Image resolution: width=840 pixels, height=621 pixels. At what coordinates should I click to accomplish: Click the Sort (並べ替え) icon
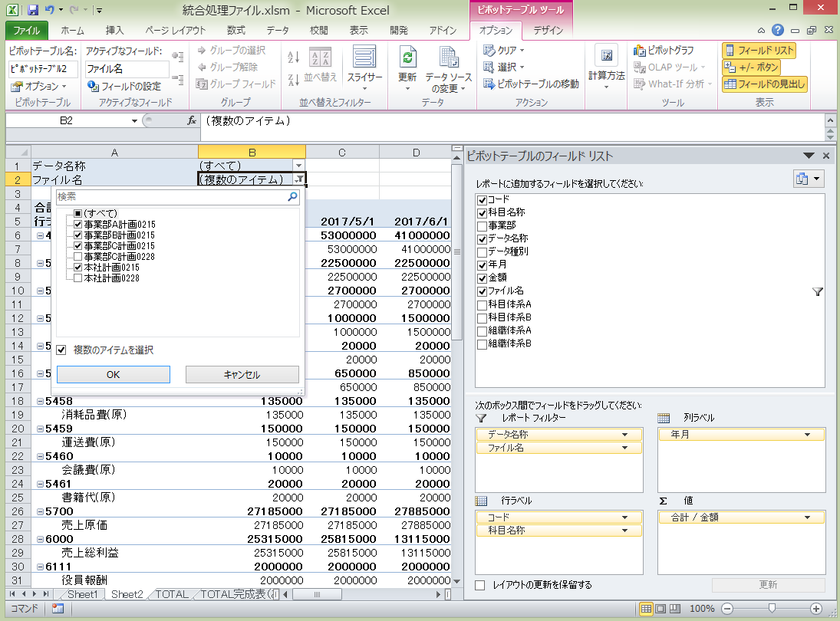click(x=321, y=58)
